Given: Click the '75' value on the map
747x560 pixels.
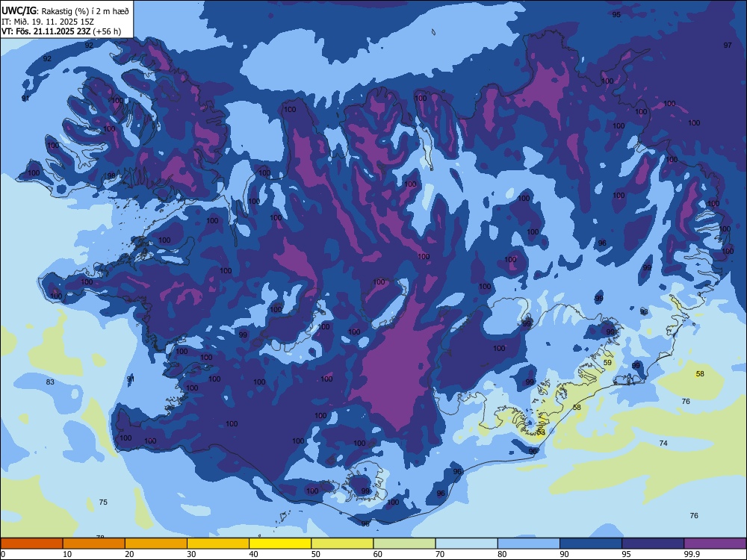Looking at the screenshot, I should [103, 502].
